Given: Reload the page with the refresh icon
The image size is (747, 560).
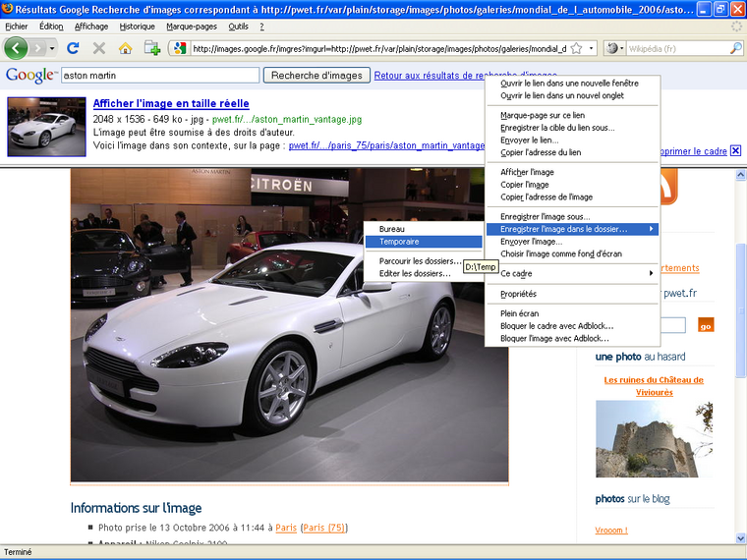Looking at the screenshot, I should pyautogui.click(x=73, y=48).
